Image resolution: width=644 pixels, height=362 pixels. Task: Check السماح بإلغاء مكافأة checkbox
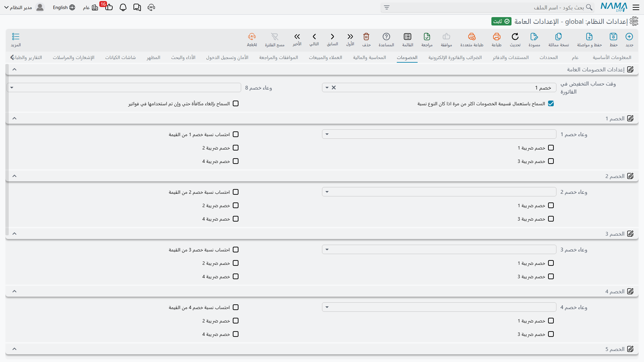(236, 104)
